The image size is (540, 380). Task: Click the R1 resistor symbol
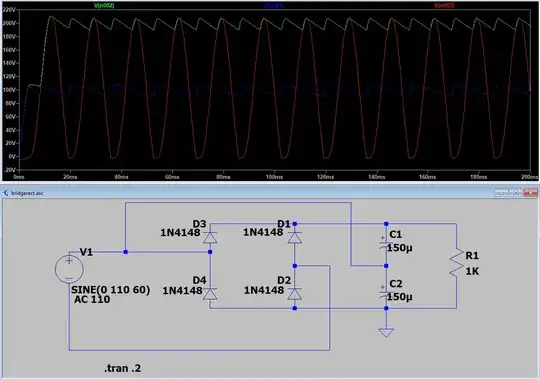coord(457,263)
